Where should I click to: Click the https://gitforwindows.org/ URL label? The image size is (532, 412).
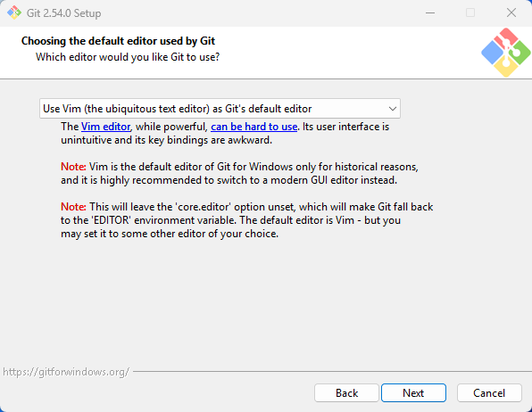point(66,372)
